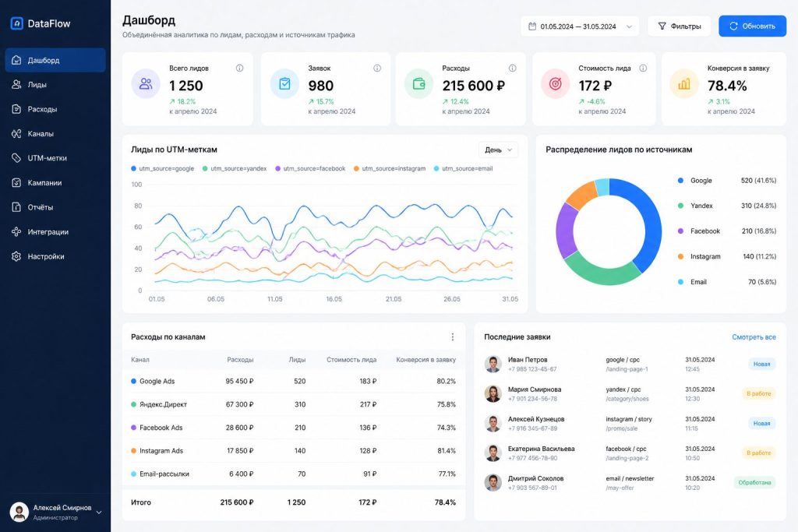Click В работе badge for Мария Смирнова
Viewport: 798px width, 532px height.
758,393
